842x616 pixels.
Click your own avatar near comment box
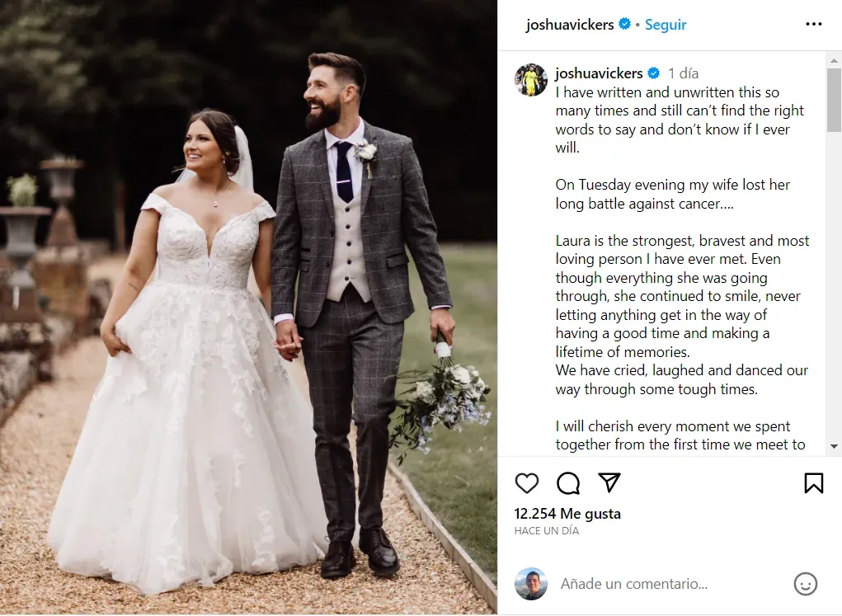tap(531, 584)
